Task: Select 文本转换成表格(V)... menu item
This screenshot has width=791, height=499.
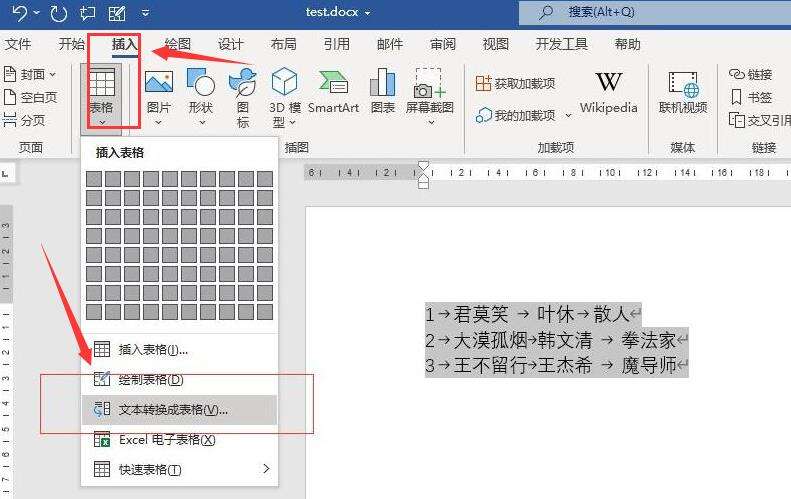Action: pyautogui.click(x=179, y=410)
